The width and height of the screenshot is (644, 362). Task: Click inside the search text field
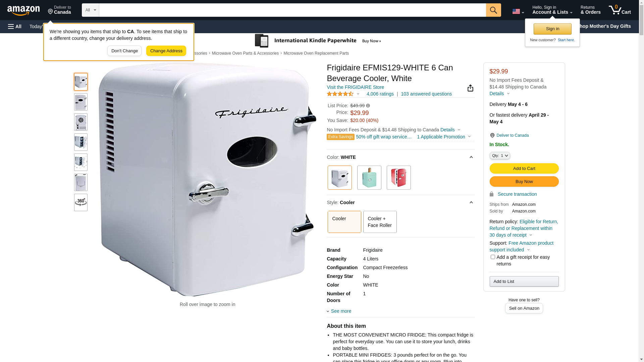(x=292, y=10)
